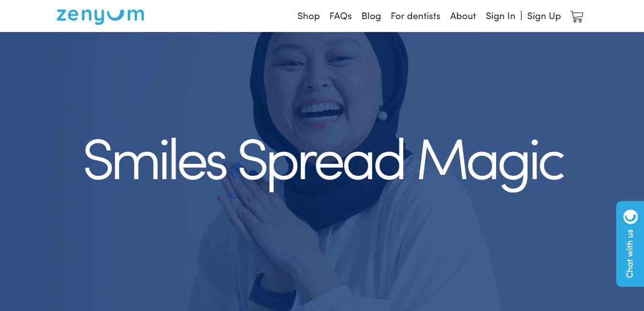Go to the FAQs page

point(341,16)
